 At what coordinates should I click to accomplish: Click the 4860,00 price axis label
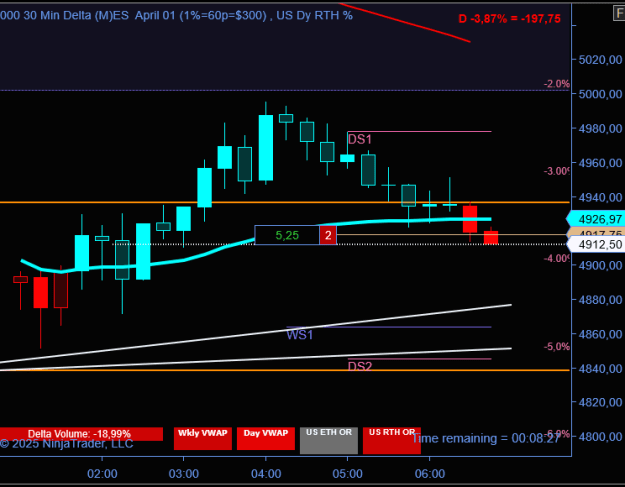click(x=600, y=334)
